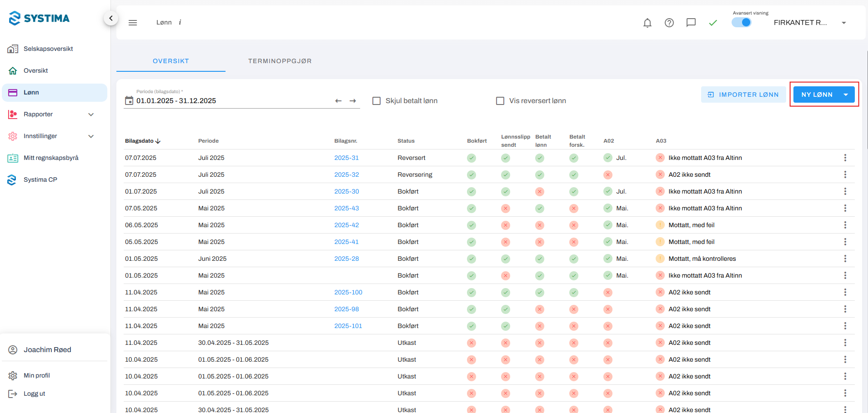
Task: Switch to the Terminoppgjør tab
Action: (280, 61)
